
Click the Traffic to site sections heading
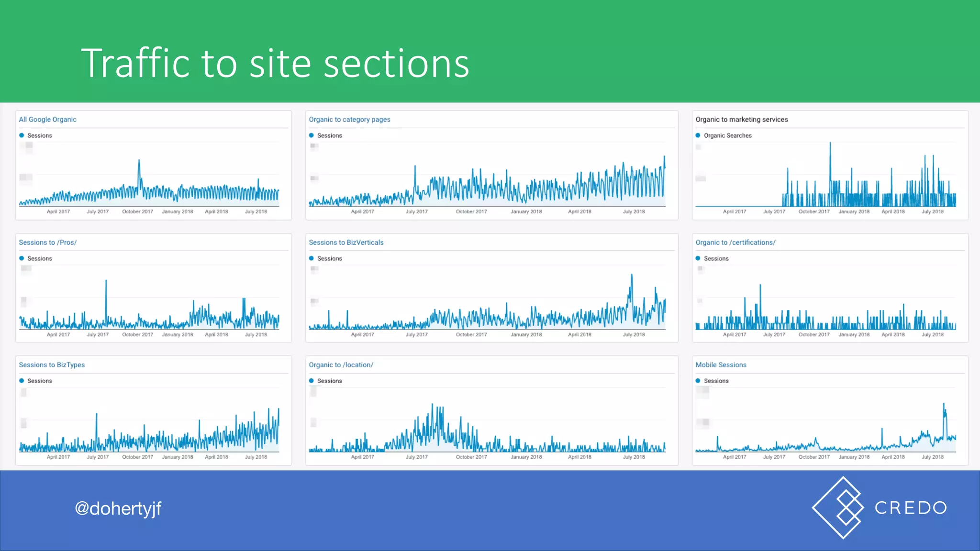click(275, 63)
